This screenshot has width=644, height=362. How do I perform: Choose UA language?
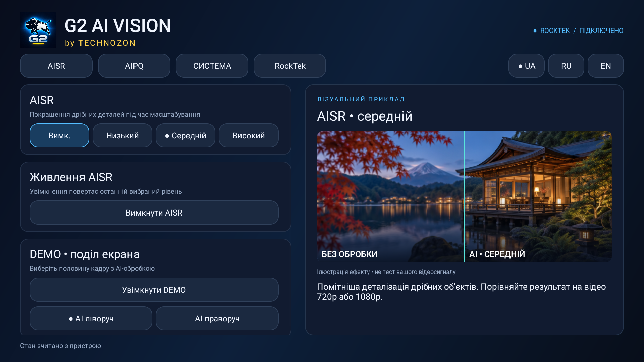pyautogui.click(x=527, y=66)
